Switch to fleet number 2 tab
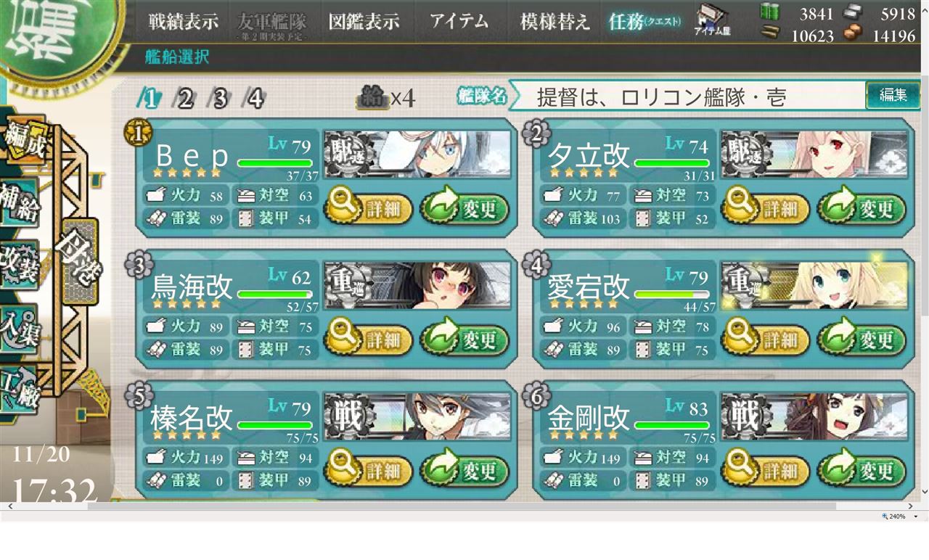Viewport: 929px width, 560px height. click(185, 98)
